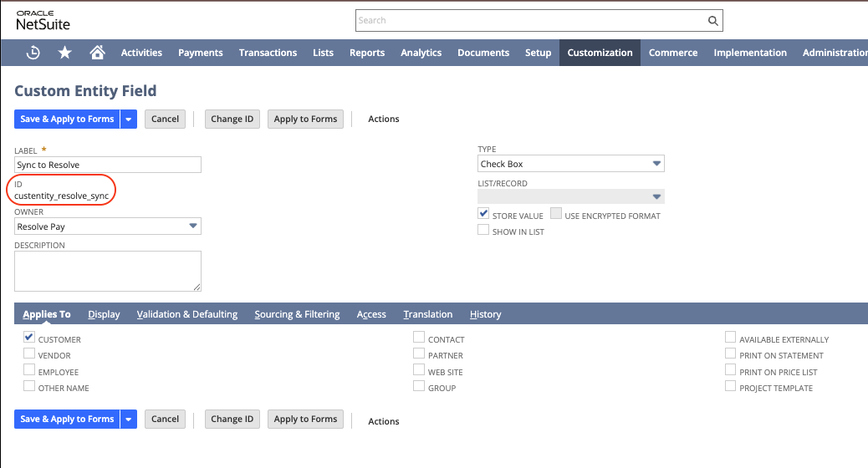Enable Use Encrypted Format checkbox

556,214
